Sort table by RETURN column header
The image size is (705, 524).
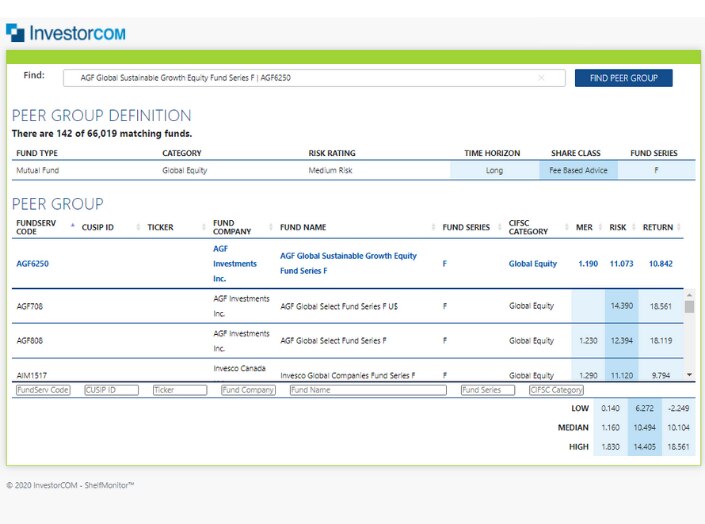coord(657,227)
